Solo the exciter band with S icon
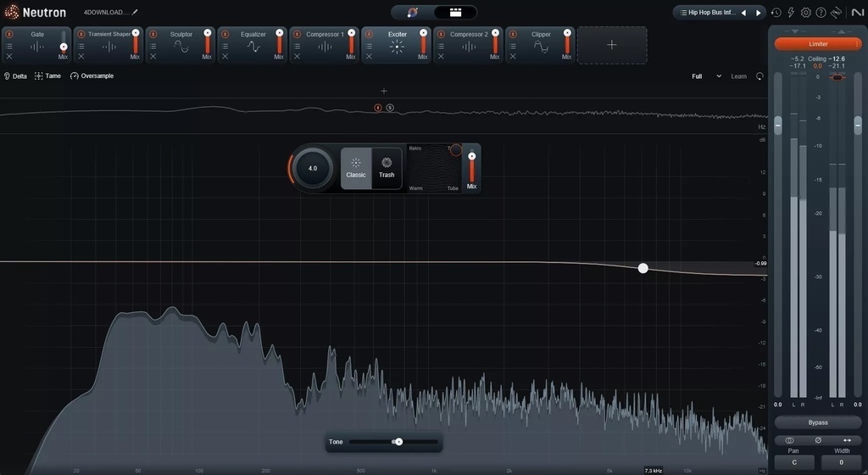This screenshot has height=475, width=868. pos(390,108)
